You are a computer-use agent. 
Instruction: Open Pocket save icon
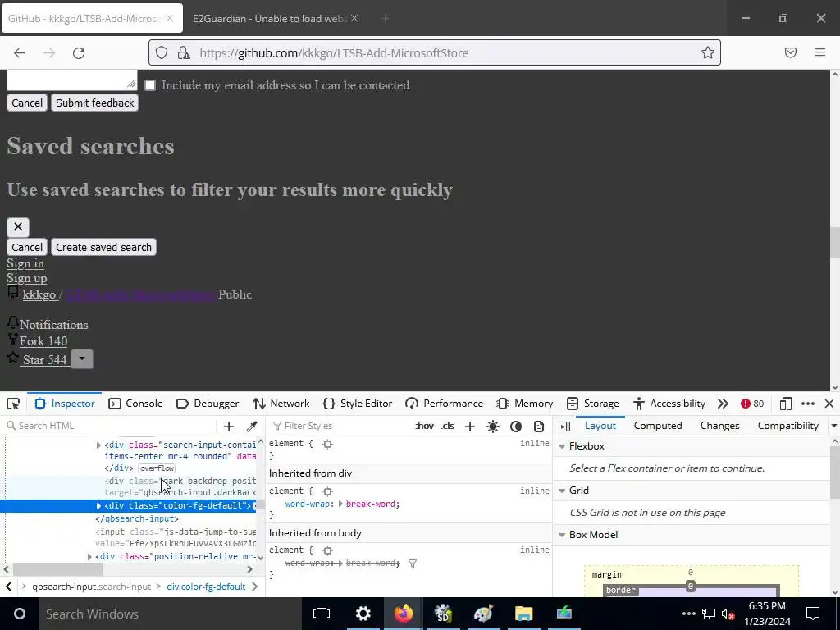(791, 52)
